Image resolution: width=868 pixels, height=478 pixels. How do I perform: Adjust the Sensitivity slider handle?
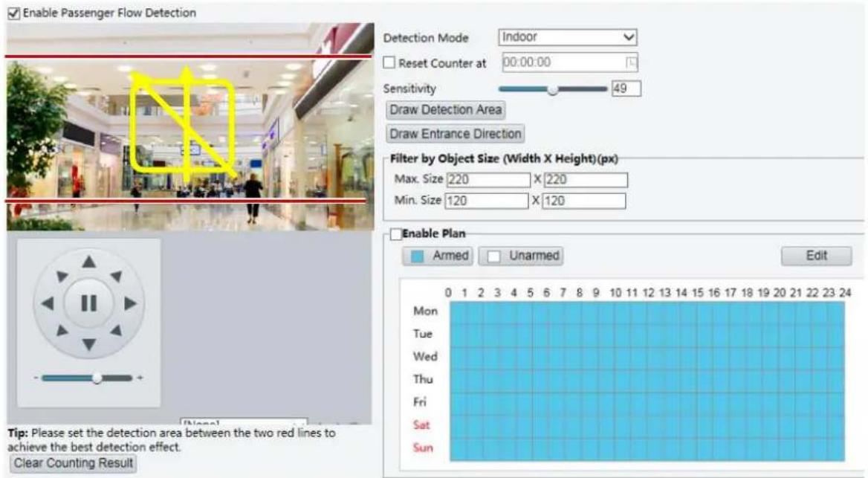pos(552,89)
